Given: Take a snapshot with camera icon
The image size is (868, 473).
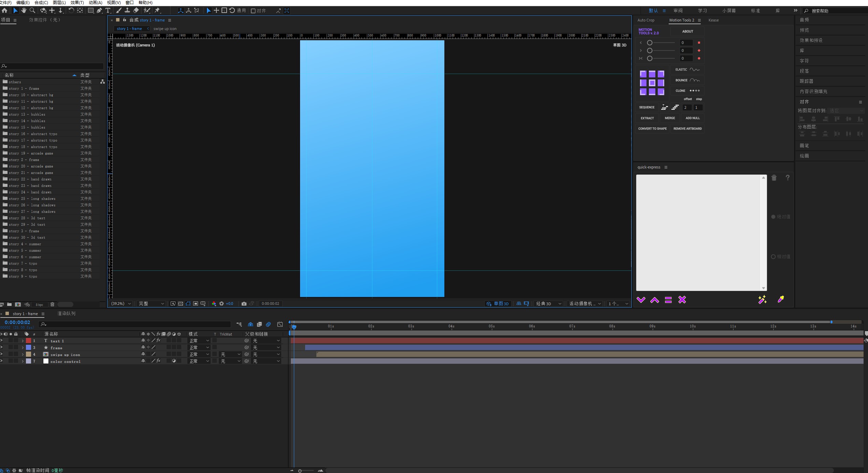Looking at the screenshot, I should 244,304.
